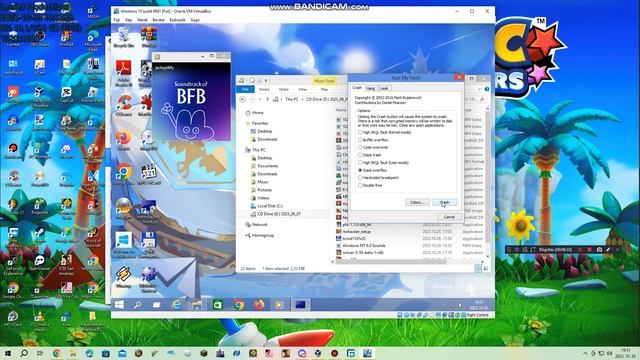Click Explorer's help question mark icon

coord(487,89)
